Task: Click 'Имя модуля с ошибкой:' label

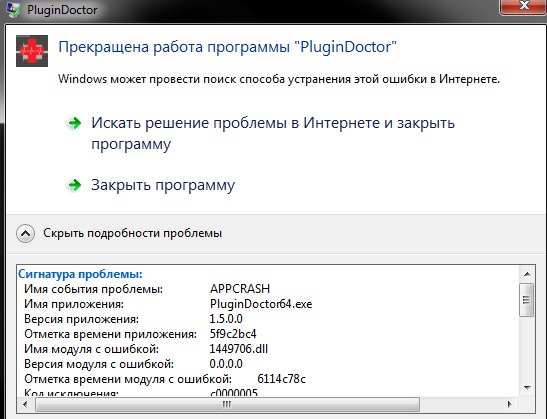Action: point(91,349)
